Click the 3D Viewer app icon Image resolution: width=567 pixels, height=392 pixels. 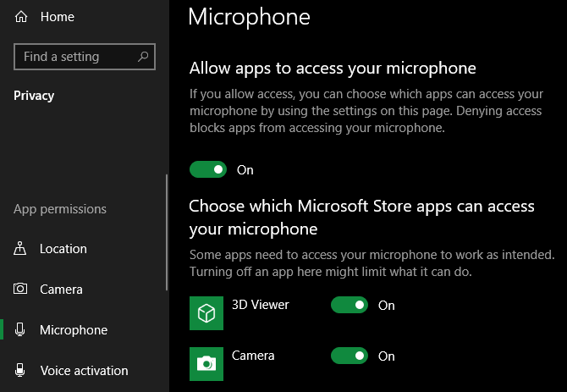(206, 312)
